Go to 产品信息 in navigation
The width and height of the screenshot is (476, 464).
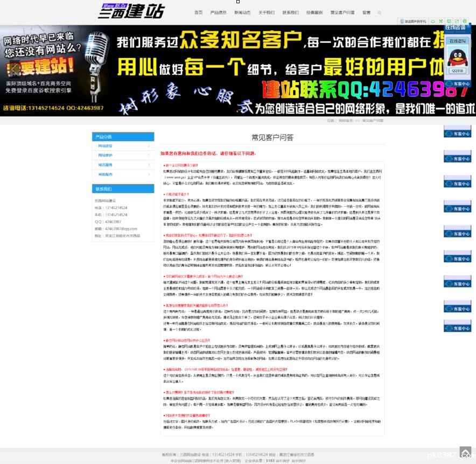218,12
